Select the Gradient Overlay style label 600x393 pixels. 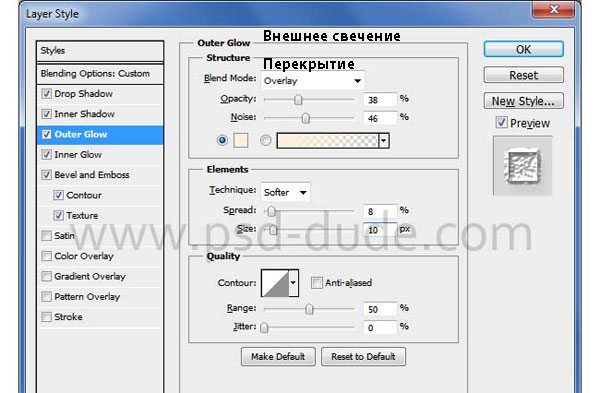tap(90, 276)
